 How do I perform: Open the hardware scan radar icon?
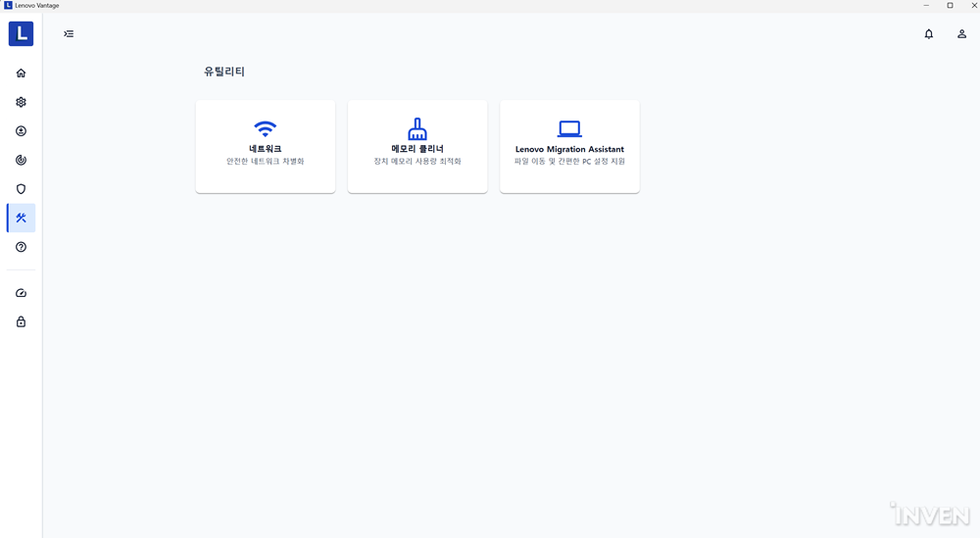(x=21, y=160)
